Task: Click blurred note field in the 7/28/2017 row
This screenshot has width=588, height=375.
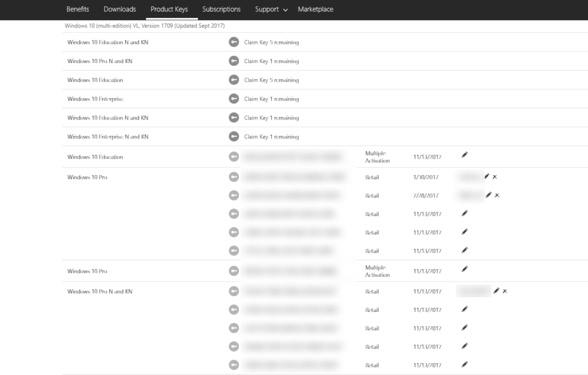Action: (x=471, y=195)
